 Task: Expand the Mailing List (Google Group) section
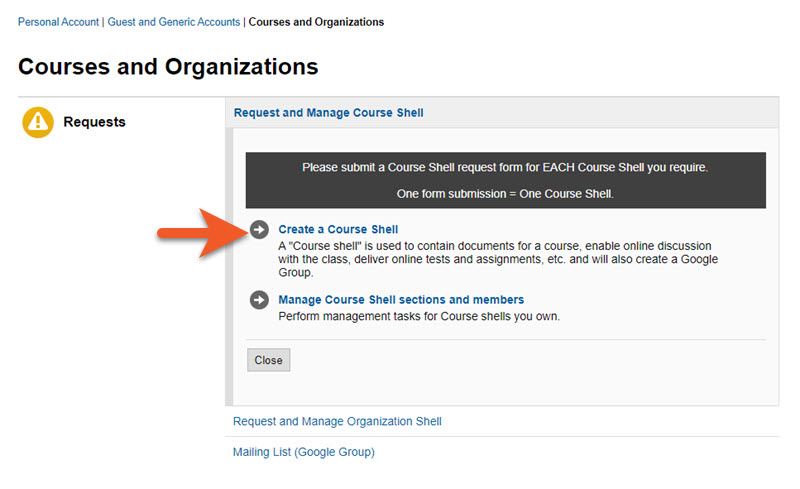304,452
